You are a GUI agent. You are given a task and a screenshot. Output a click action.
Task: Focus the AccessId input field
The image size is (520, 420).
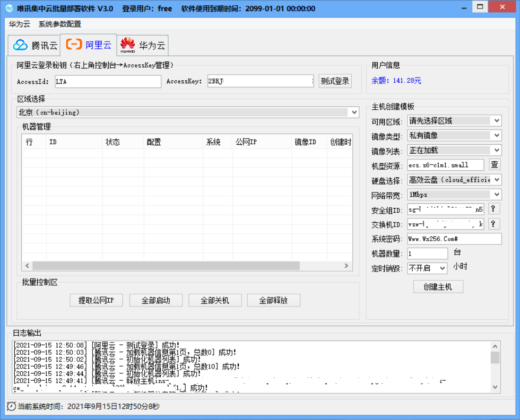coord(108,82)
